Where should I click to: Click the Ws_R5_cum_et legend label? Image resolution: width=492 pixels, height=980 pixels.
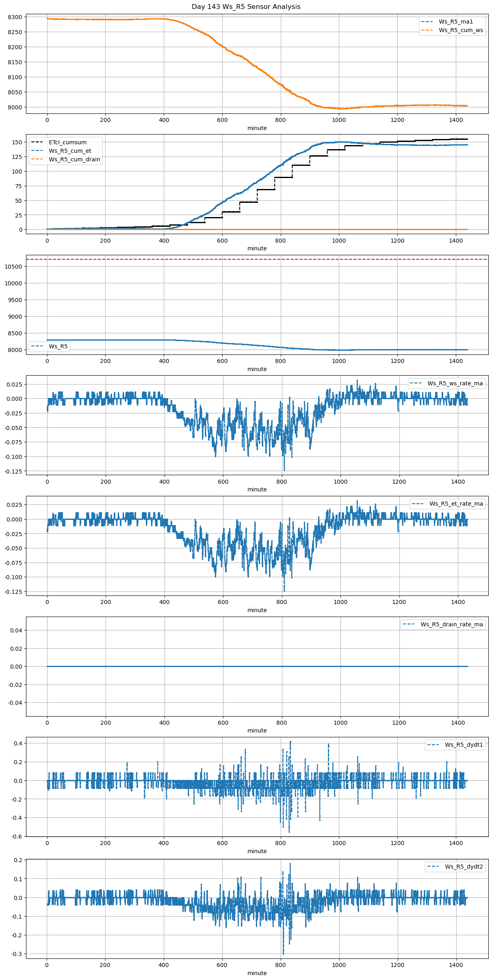70,151
